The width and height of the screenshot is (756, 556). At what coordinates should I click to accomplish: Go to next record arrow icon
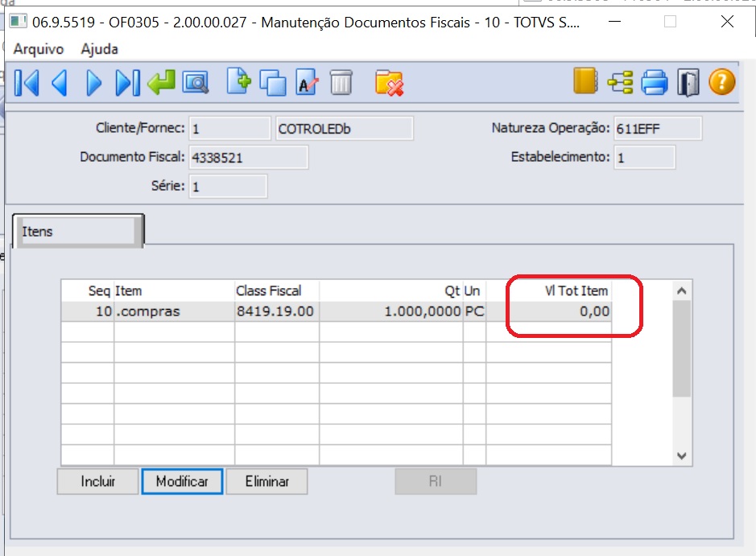(x=93, y=83)
